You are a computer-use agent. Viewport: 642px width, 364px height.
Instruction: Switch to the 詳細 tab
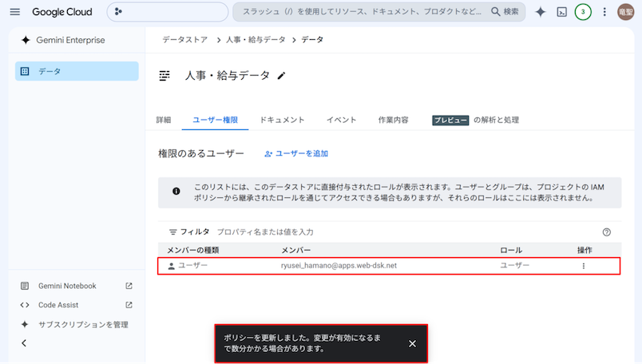click(164, 120)
